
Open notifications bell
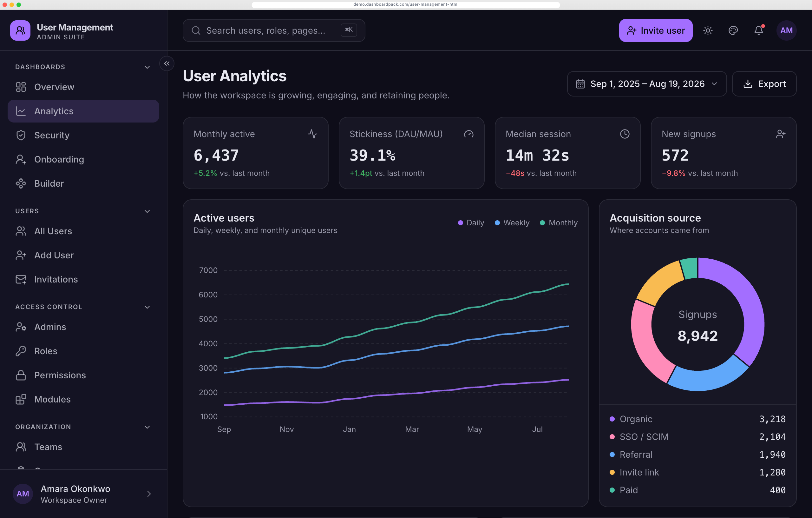(759, 30)
